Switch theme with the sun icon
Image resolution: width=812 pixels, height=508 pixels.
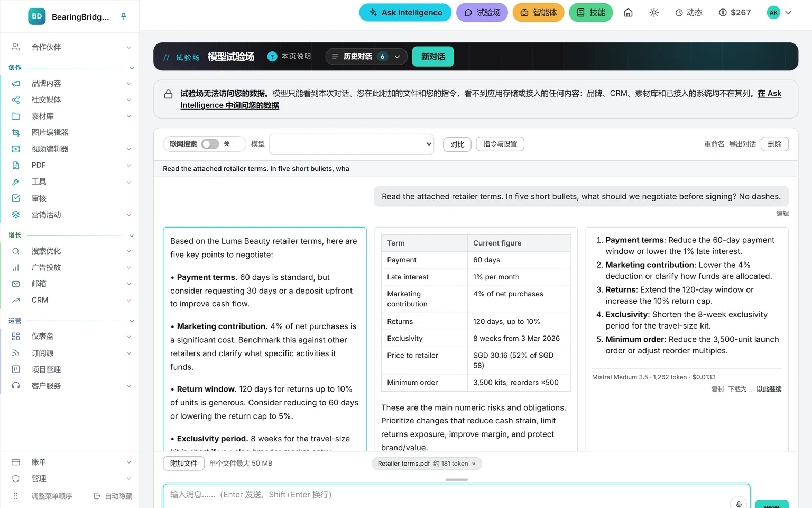[654, 13]
